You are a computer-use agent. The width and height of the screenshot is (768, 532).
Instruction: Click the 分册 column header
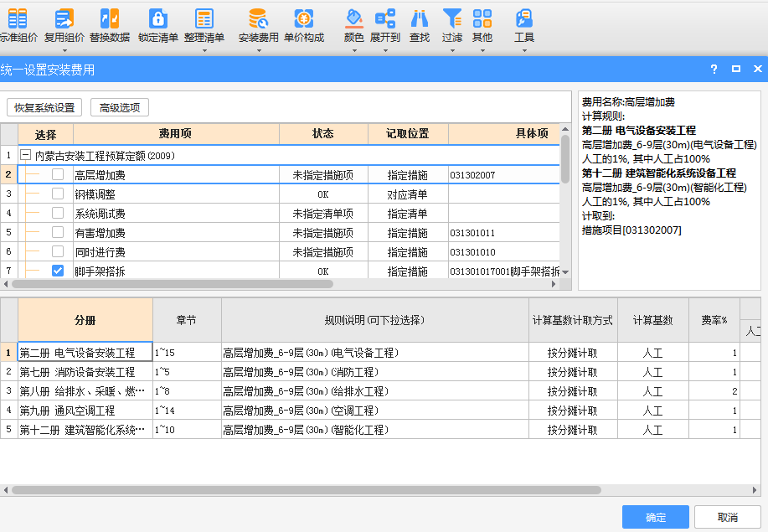[x=85, y=320]
